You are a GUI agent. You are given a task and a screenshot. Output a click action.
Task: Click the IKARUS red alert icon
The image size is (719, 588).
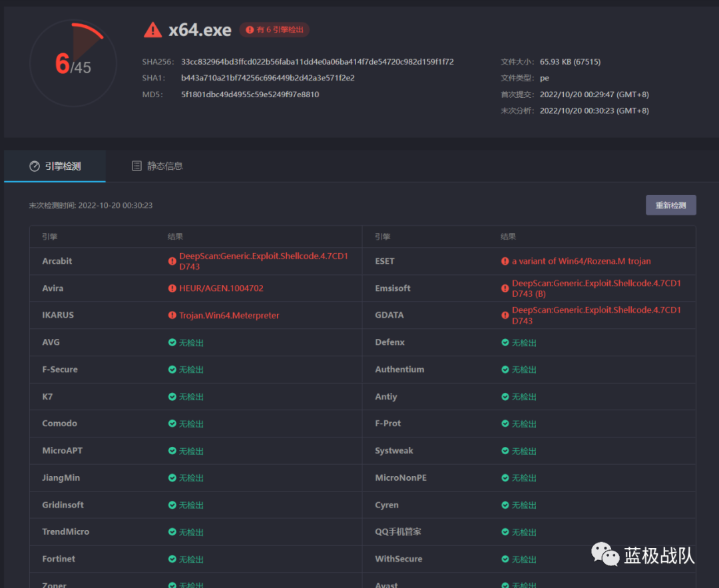click(x=172, y=315)
